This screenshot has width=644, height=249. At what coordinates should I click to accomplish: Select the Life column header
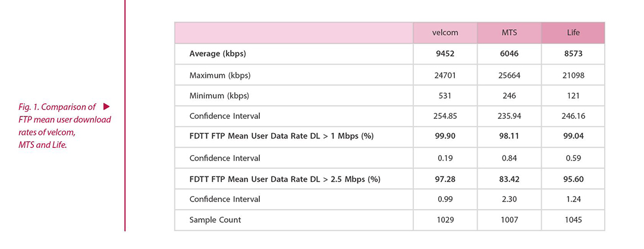pos(573,33)
